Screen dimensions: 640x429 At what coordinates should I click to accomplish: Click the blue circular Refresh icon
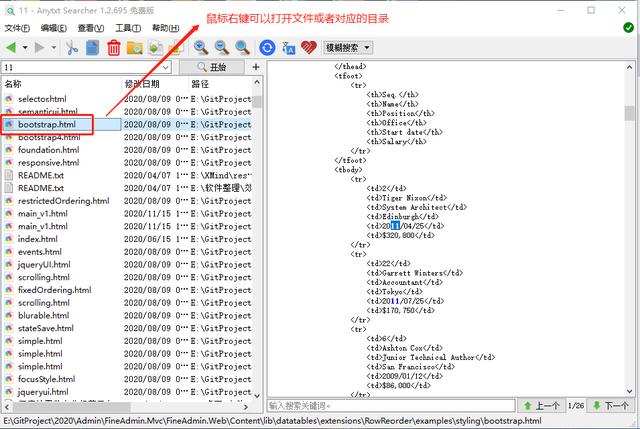point(267,48)
